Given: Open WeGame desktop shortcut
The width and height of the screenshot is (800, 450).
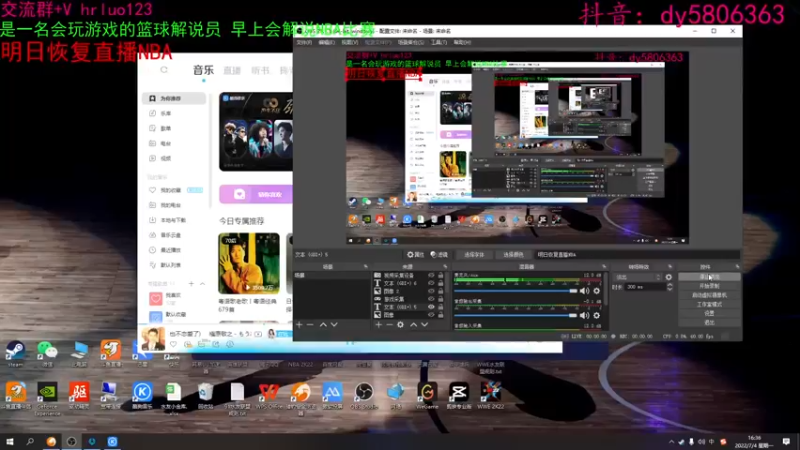Looking at the screenshot, I should click(x=427, y=396).
